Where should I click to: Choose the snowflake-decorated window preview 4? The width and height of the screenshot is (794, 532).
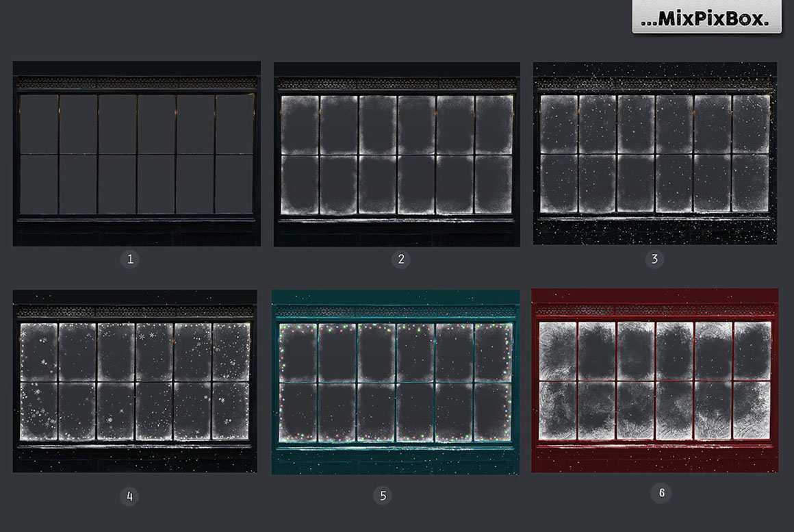(135, 381)
